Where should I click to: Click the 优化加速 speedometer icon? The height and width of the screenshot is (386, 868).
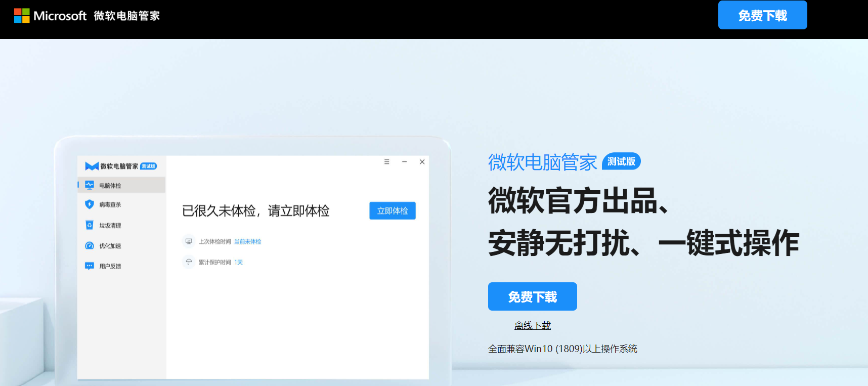pyautogui.click(x=90, y=246)
